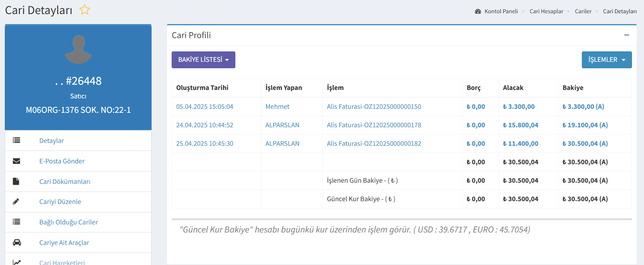Click the list icon next to Detaylar
Screen dimensions: 644x265
tap(16, 141)
